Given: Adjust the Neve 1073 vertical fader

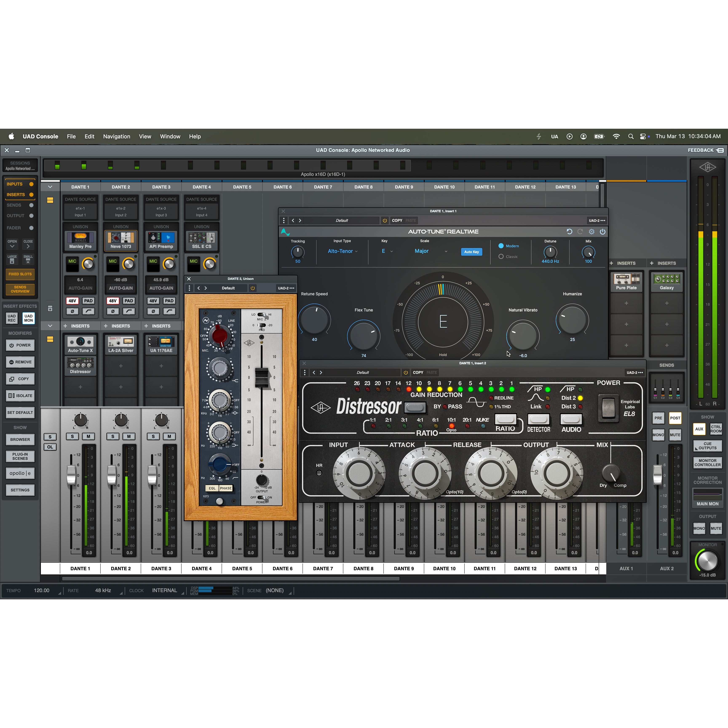Looking at the screenshot, I should coord(261,378).
